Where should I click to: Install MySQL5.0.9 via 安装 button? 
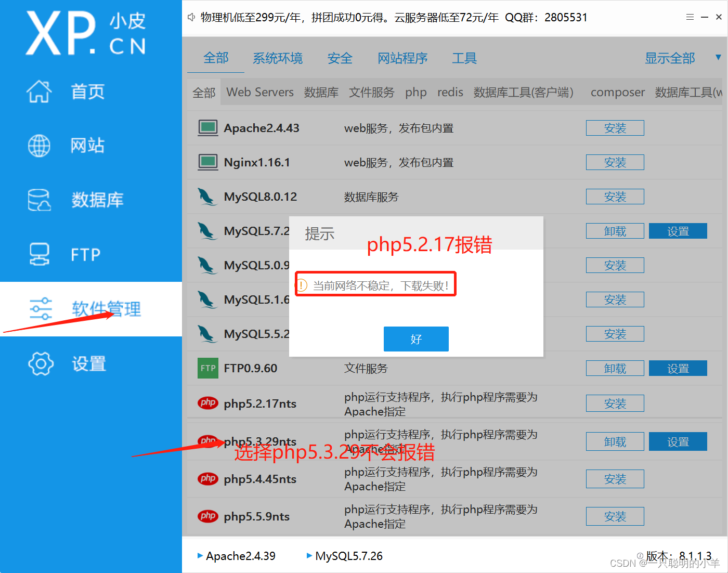click(x=615, y=265)
